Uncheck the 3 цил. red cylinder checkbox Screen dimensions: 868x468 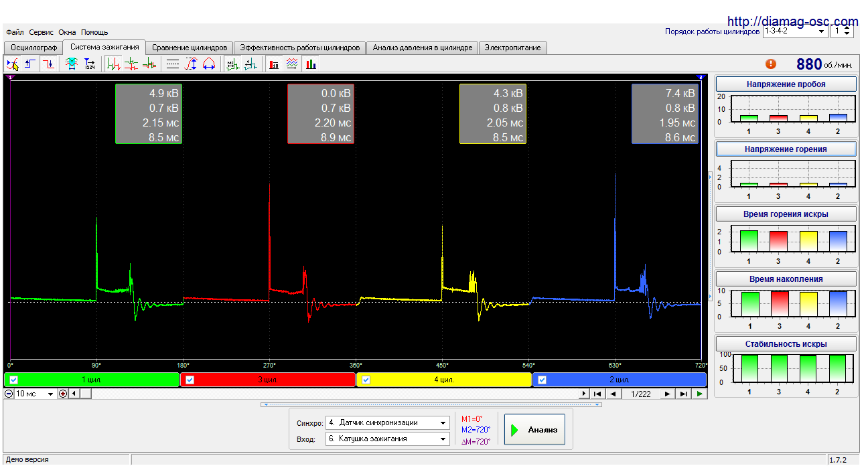190,380
